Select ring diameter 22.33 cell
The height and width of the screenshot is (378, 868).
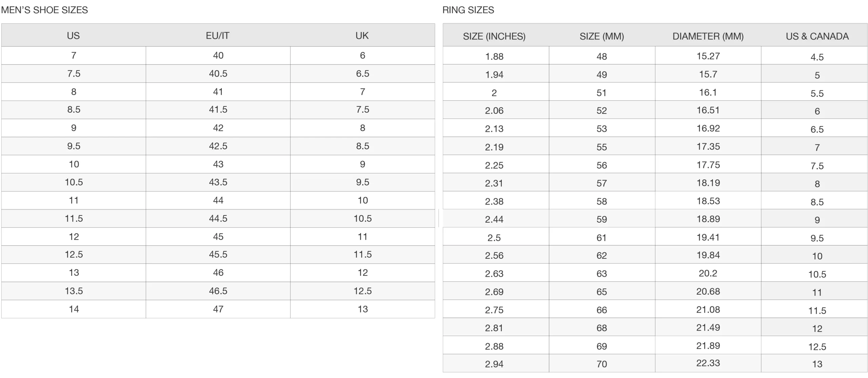point(708,363)
